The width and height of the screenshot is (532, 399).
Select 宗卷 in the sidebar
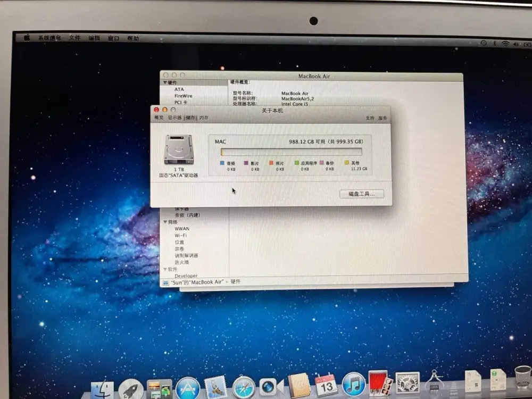click(179, 248)
